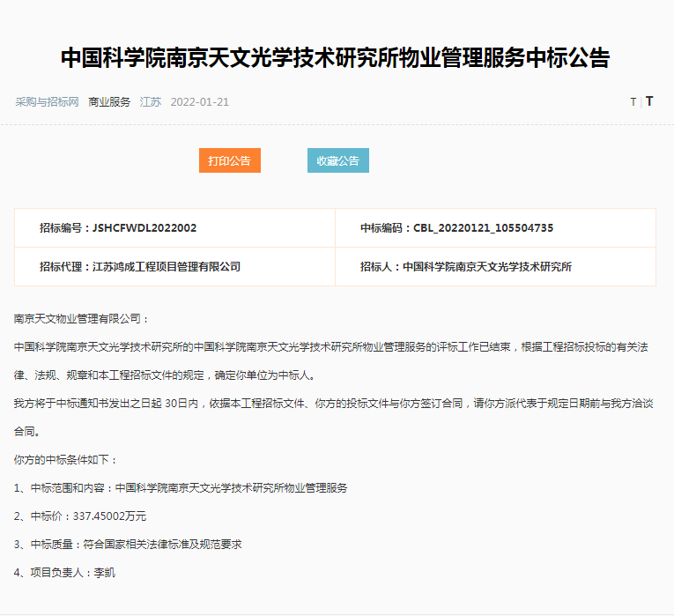
Task: Click the 30日内 contract signing sentence
Action: click(x=334, y=418)
